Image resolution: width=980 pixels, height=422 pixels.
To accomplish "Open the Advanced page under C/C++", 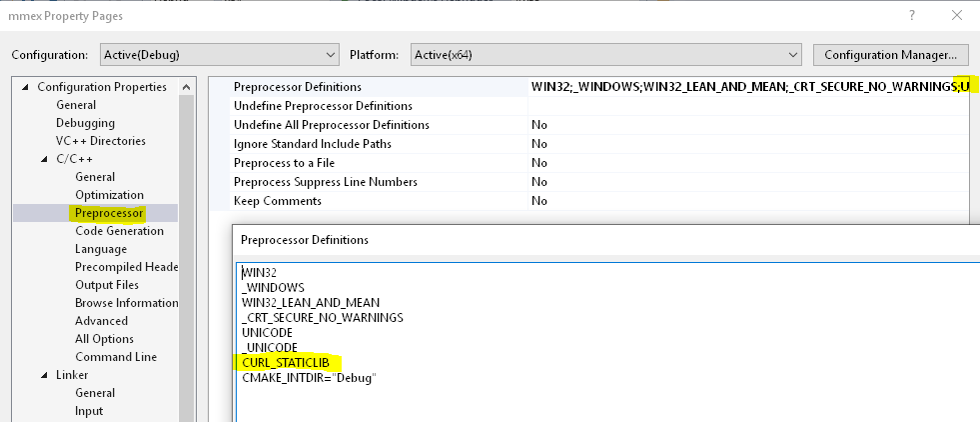I will (x=101, y=321).
